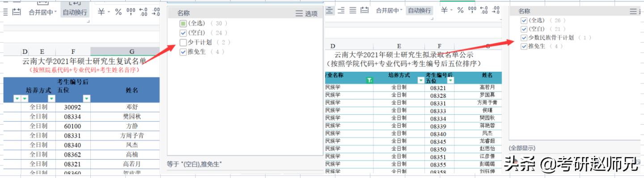Viewport: 644px width, 178px height.
Task: Toggle 自动换行 button in right spreadsheet
Action: pos(419,10)
